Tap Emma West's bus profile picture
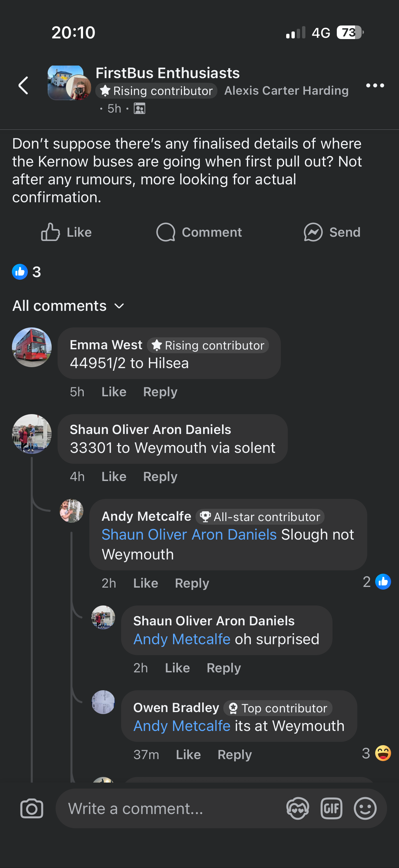Image resolution: width=399 pixels, height=868 pixels. (32, 347)
